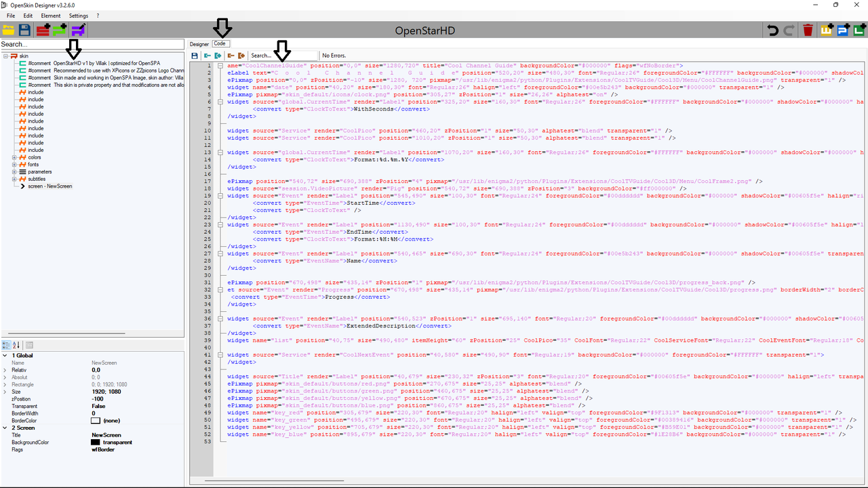Select the '#comment OpenStarHD v1 by Villak' row
This screenshot has width=868, height=488.
[106, 63]
